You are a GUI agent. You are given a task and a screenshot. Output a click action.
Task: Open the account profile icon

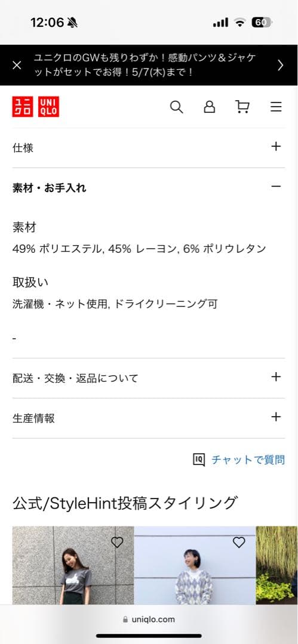tap(210, 107)
